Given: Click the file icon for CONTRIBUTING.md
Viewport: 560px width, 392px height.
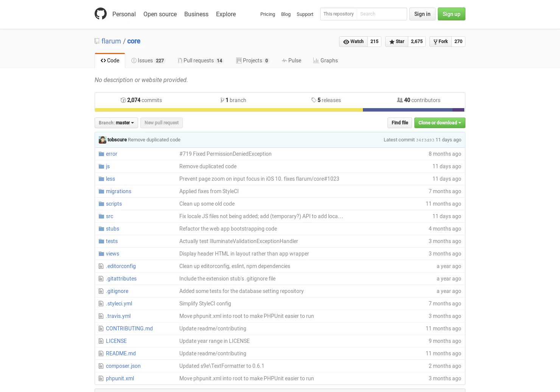Looking at the screenshot, I should (101, 328).
